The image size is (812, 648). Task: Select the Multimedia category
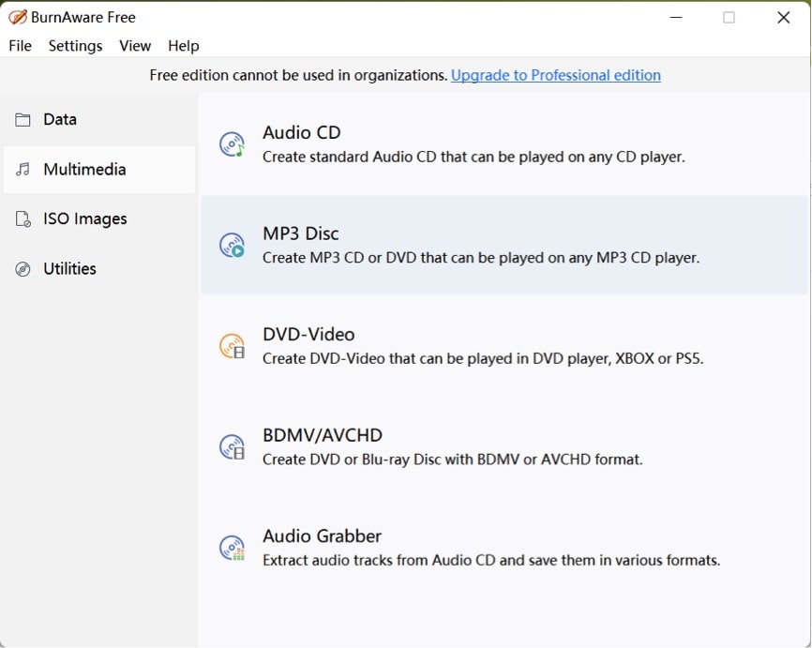[99, 170]
